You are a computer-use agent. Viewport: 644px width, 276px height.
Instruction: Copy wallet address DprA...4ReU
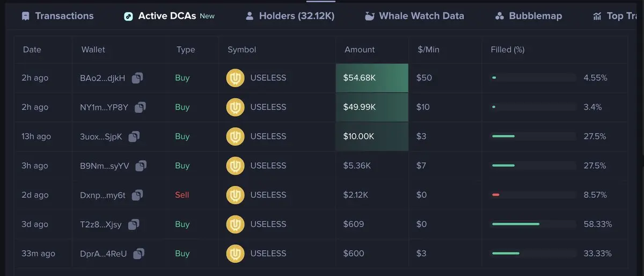click(x=139, y=253)
